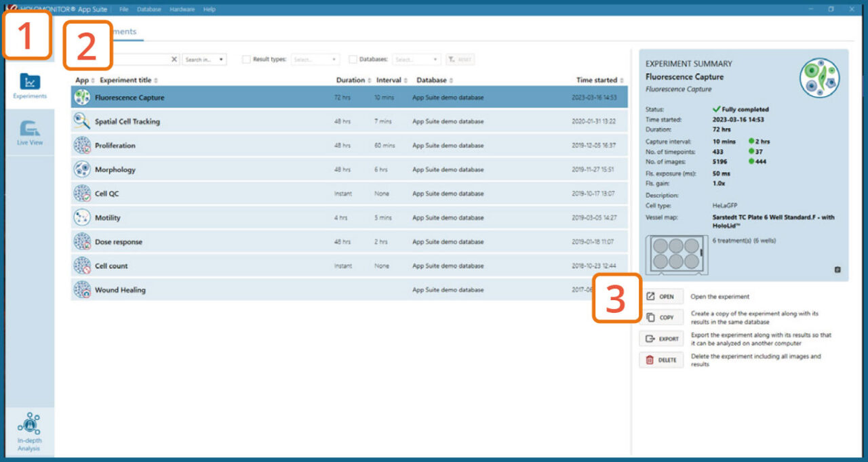868x462 pixels.
Task: Sort the list by the Duration column header
Action: 353,80
